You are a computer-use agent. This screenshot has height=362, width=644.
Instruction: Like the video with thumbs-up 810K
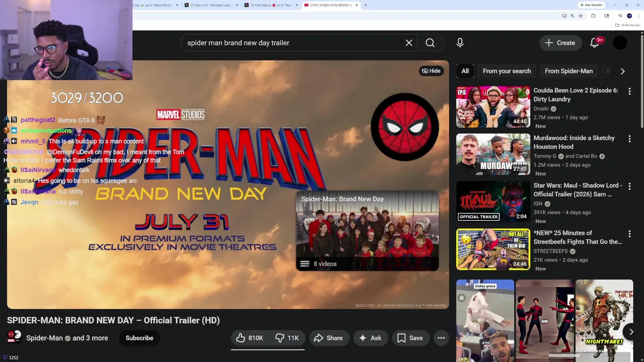point(250,338)
